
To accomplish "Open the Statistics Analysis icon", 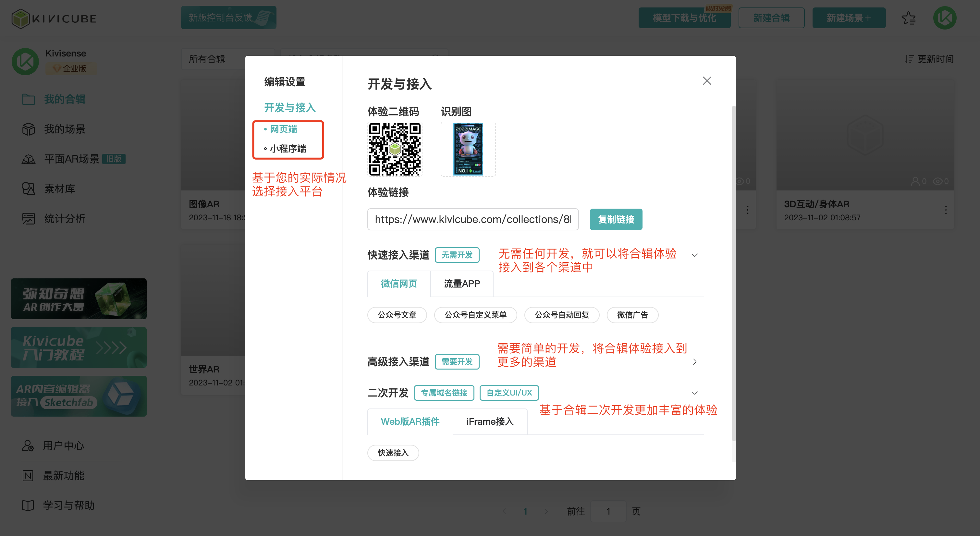I will (28, 219).
